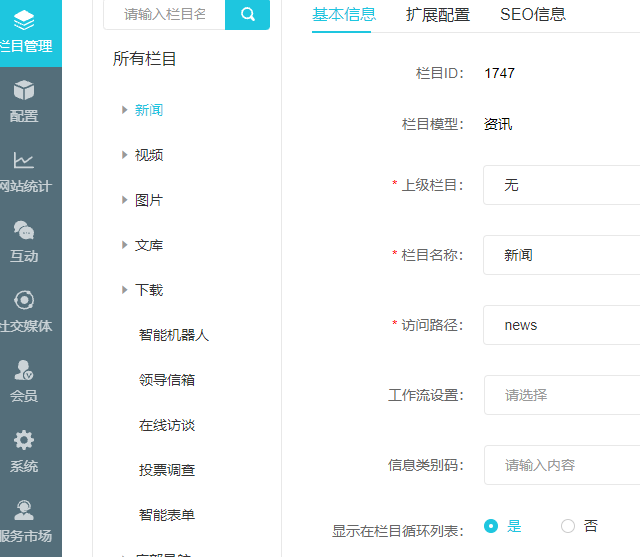This screenshot has height=557, width=640.
Task: Open the 配置 sidebar icon
Action: pos(24,101)
